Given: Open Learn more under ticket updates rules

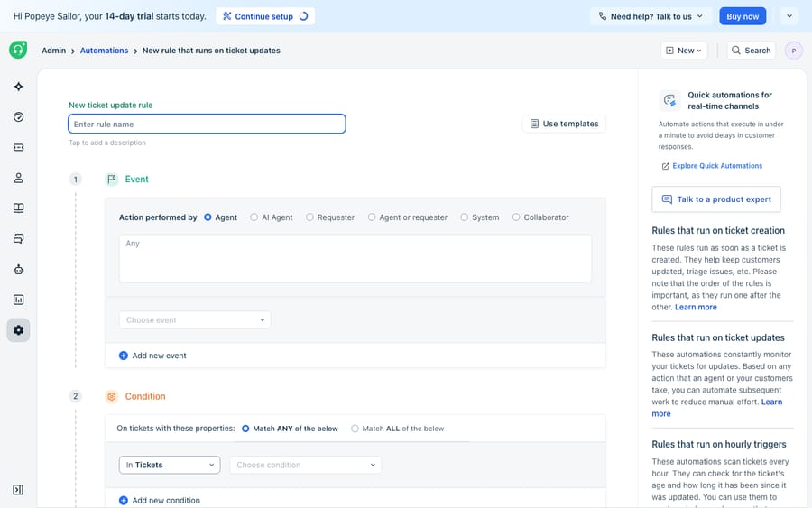Looking at the screenshot, I should [771, 402].
